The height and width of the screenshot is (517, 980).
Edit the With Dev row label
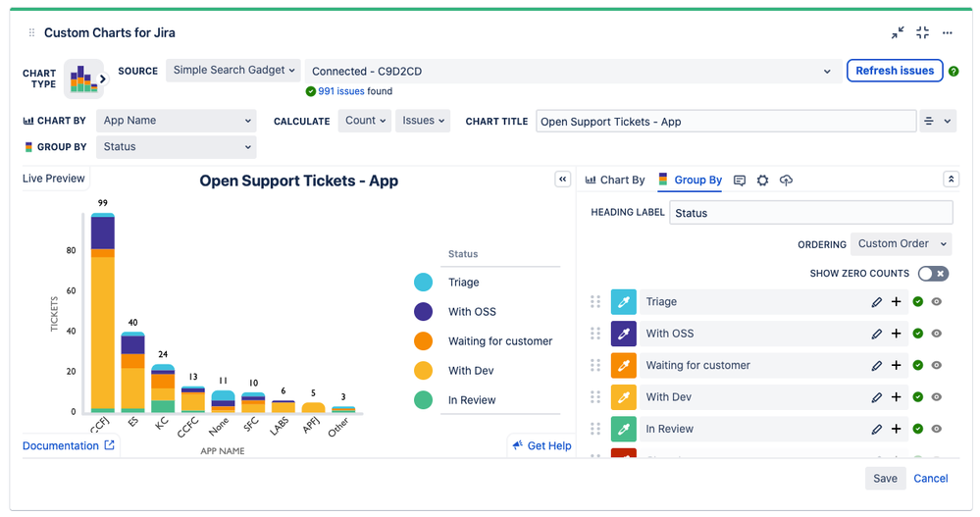876,397
